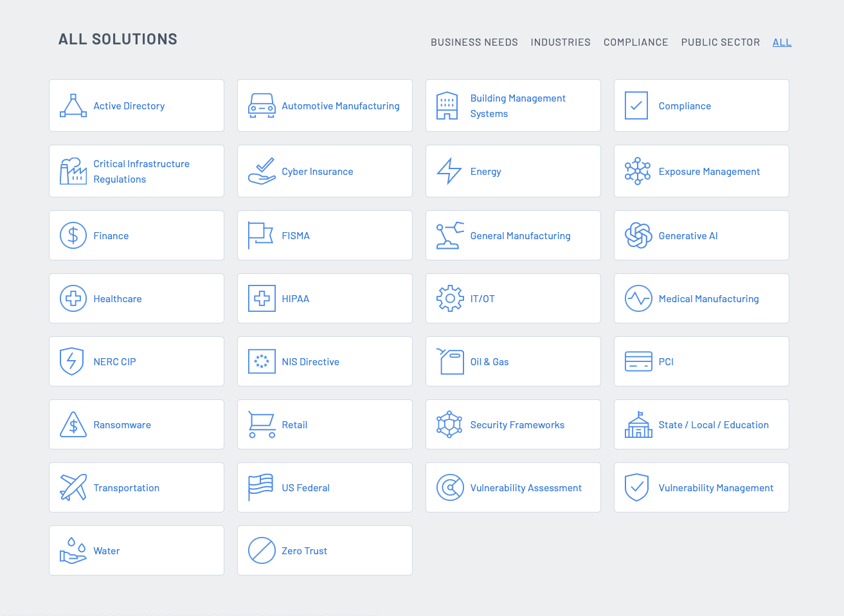
Task: Click the Automotive Manufacturing car icon
Action: pyautogui.click(x=262, y=105)
